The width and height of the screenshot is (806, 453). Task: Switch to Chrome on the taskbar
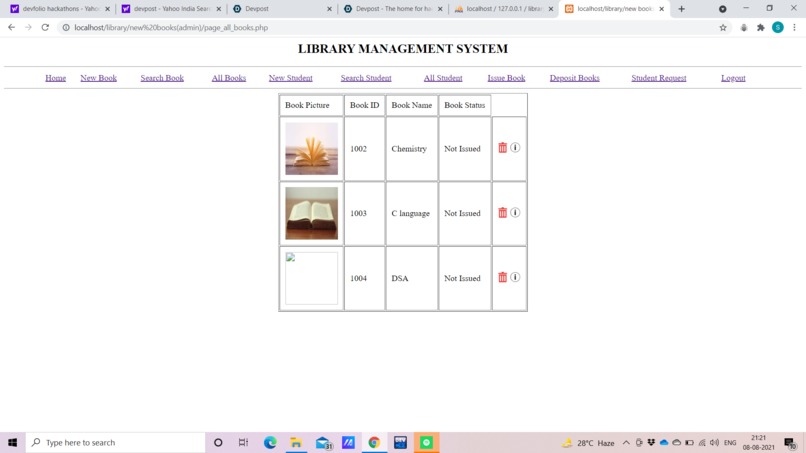(x=374, y=442)
